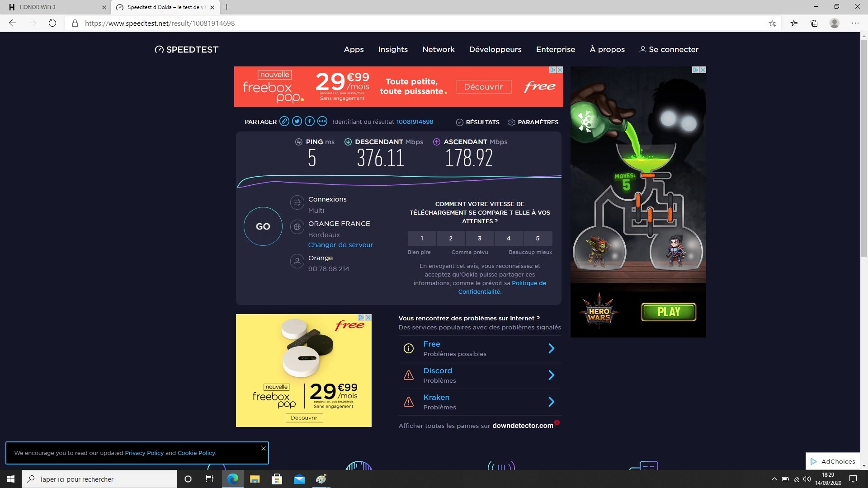The height and width of the screenshot is (488, 868).
Task: Open browser favorites list icon
Action: [794, 23]
